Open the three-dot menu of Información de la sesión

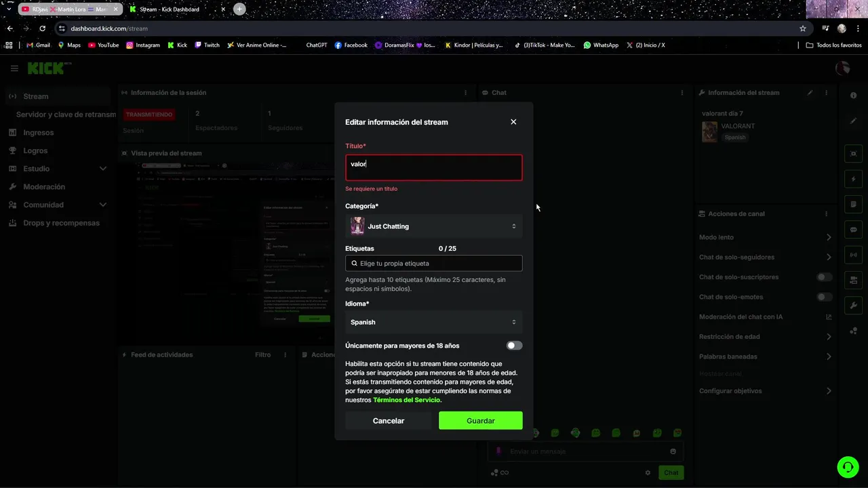(x=465, y=93)
